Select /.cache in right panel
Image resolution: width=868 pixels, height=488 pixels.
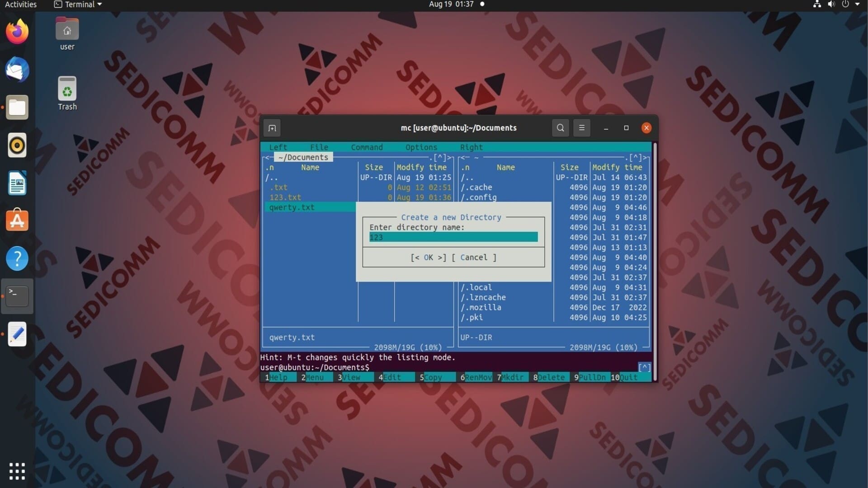[x=476, y=188]
